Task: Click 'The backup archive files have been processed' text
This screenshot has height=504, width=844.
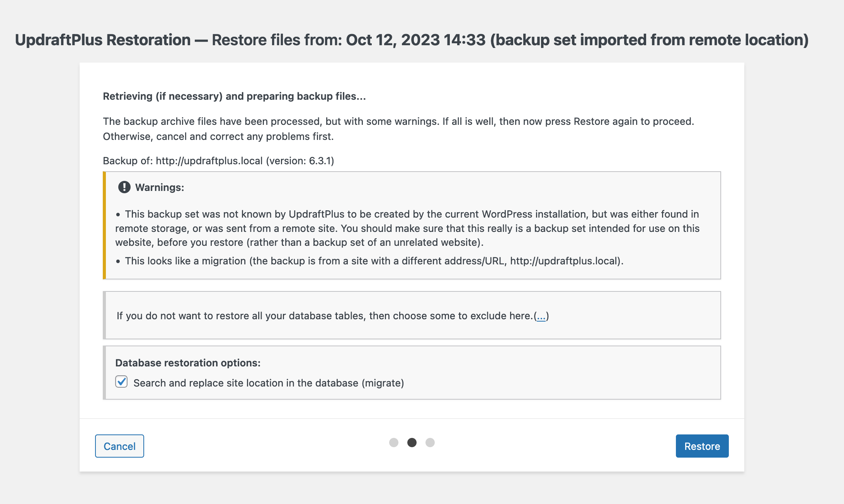Action: tap(398, 129)
